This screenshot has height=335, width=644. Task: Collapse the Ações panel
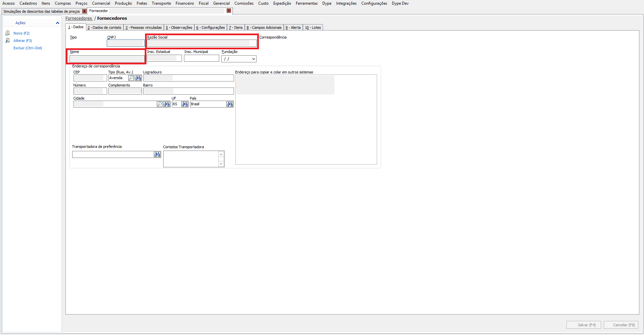click(57, 23)
